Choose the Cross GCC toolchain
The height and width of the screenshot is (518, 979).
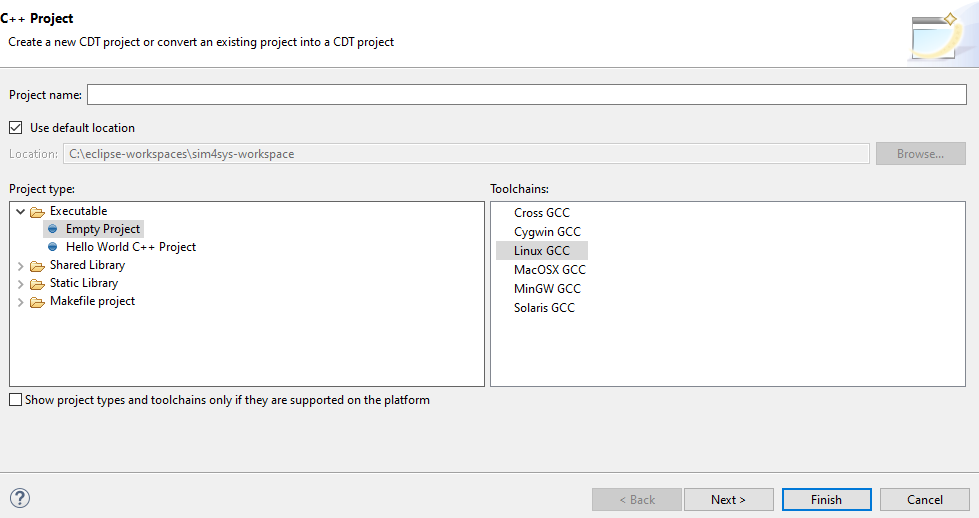pos(542,213)
